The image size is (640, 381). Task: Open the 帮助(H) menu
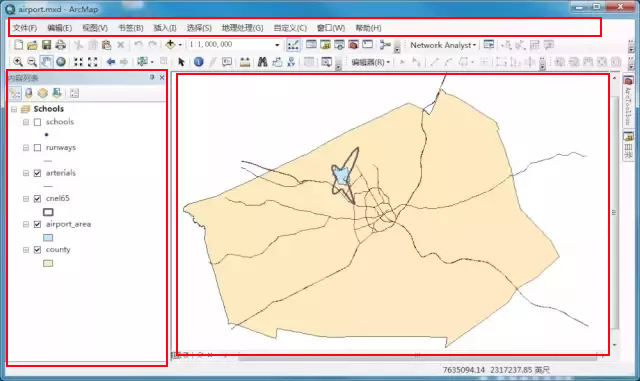click(369, 28)
